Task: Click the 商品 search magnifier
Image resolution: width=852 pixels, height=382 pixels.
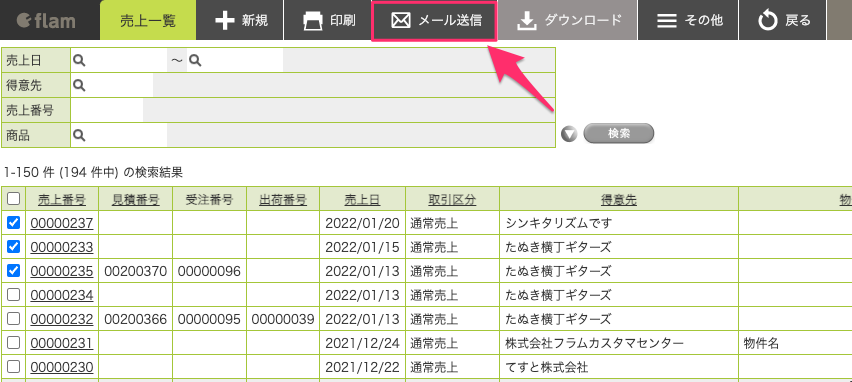Action: pos(79,135)
